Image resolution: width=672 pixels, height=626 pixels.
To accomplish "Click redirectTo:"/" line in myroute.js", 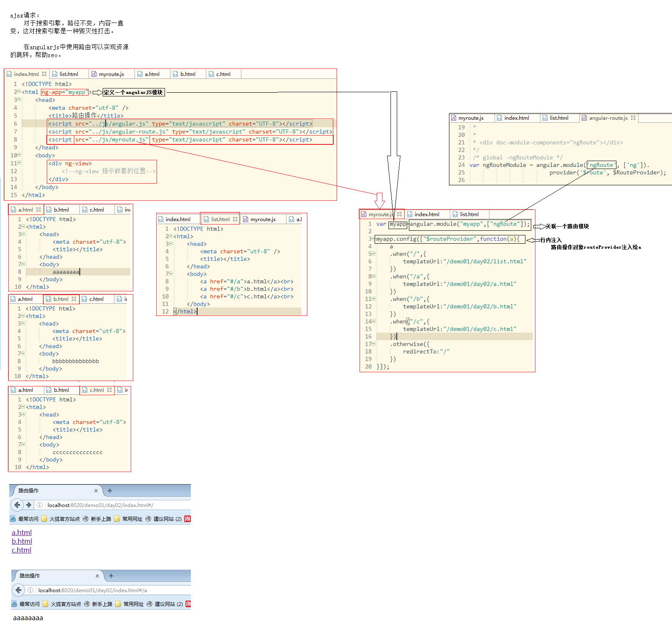I will click(426, 351).
